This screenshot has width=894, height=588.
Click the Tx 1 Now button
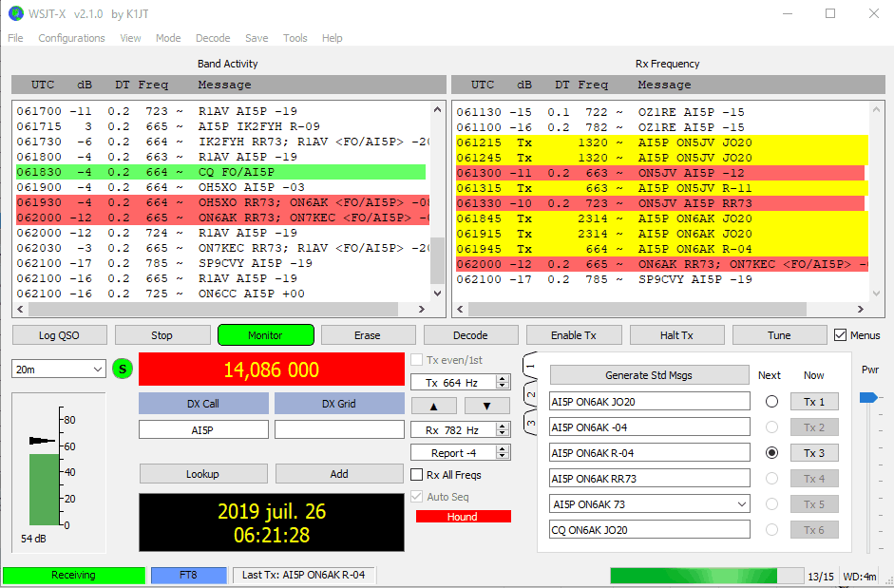point(814,402)
